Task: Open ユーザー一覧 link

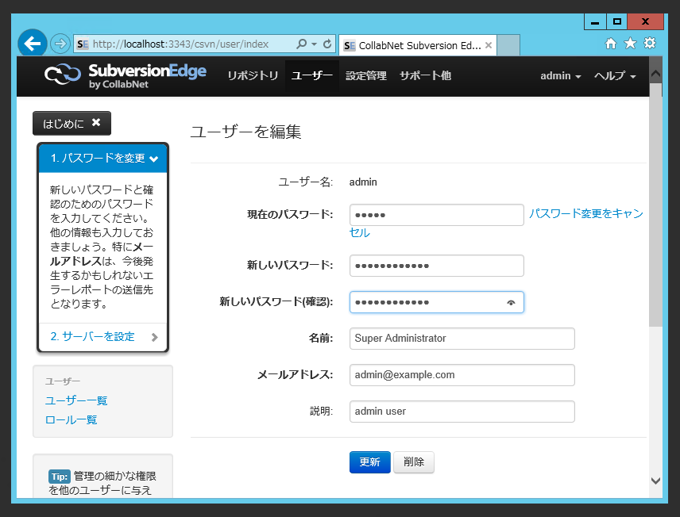Action: pyautogui.click(x=76, y=400)
